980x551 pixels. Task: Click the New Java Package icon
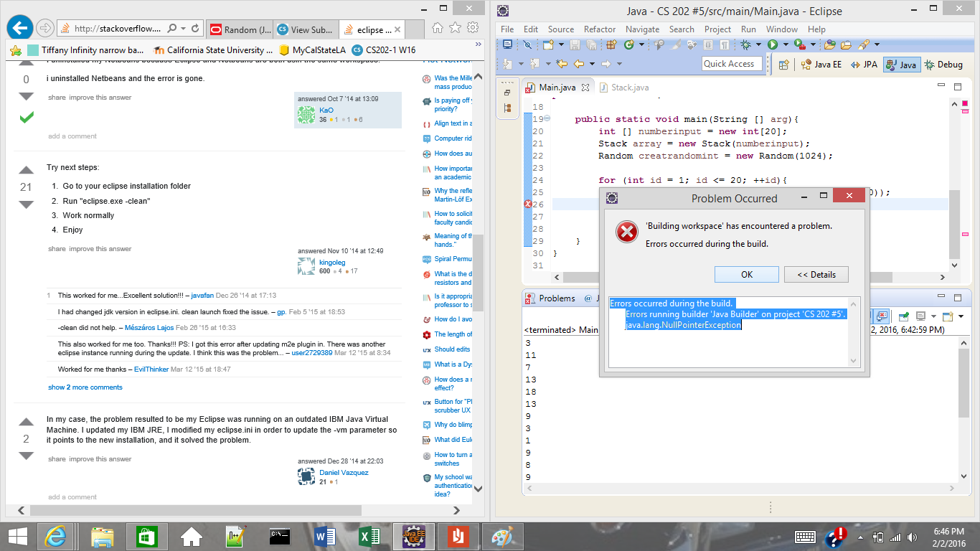click(x=611, y=44)
